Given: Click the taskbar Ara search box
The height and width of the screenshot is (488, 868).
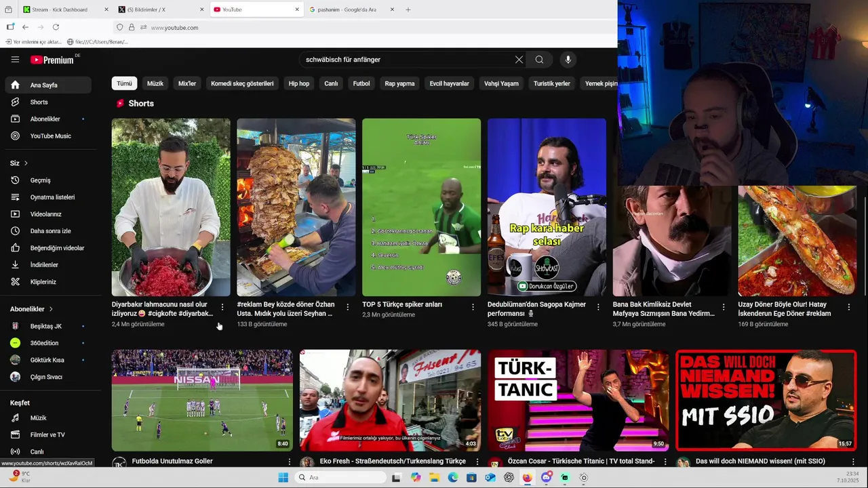Looking at the screenshot, I should point(341,478).
